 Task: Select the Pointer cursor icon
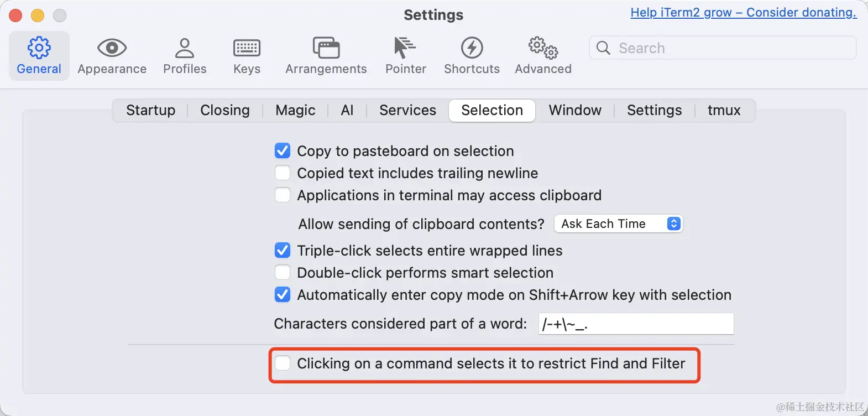pyautogui.click(x=405, y=48)
